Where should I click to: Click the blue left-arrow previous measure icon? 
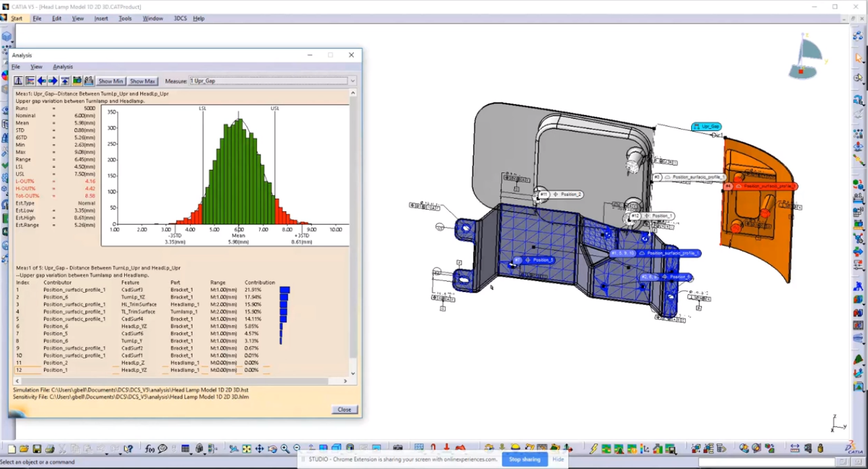(x=42, y=80)
